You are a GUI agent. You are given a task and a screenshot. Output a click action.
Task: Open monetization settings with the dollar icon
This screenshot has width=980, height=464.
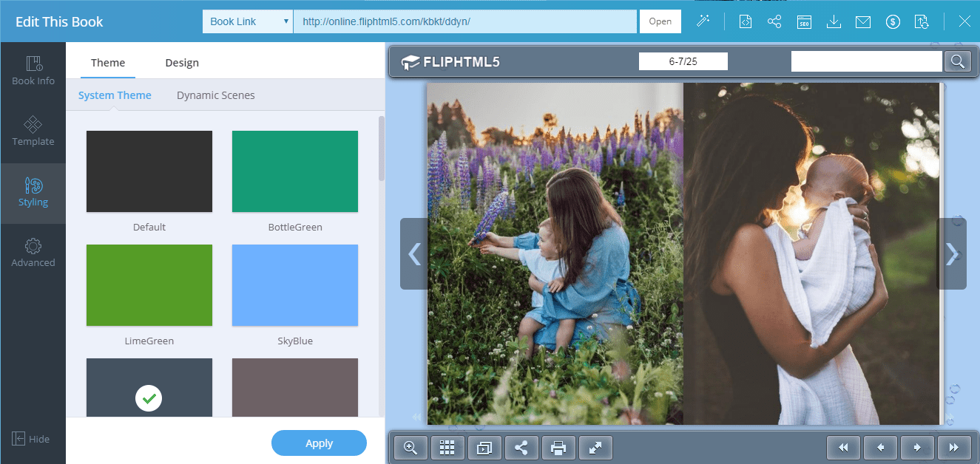click(893, 21)
